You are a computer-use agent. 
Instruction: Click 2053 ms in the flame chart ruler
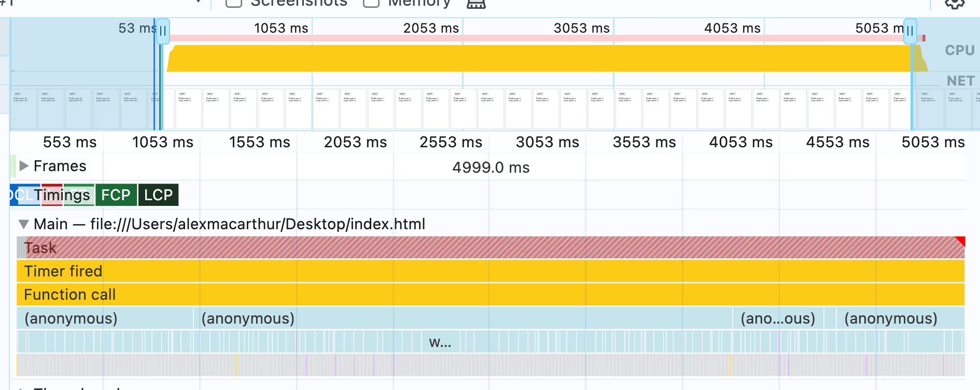coord(355,142)
